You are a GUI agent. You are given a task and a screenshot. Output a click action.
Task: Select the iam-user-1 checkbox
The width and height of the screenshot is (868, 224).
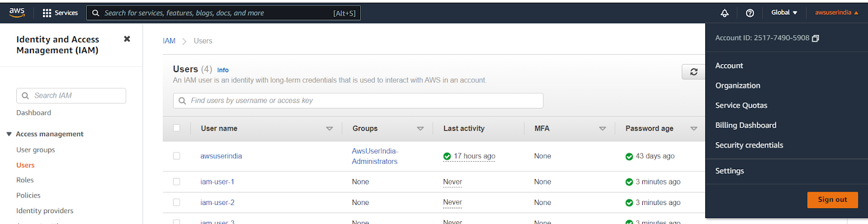coord(176,182)
